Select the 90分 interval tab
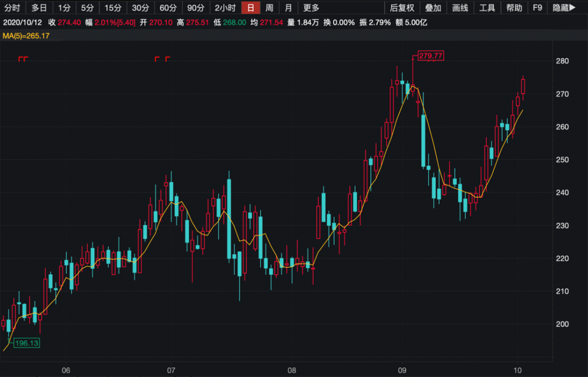 coord(196,8)
